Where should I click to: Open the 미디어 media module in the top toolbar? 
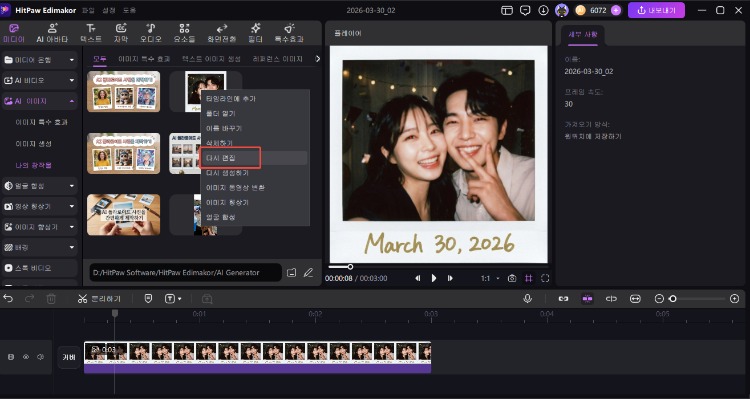[x=13, y=33]
